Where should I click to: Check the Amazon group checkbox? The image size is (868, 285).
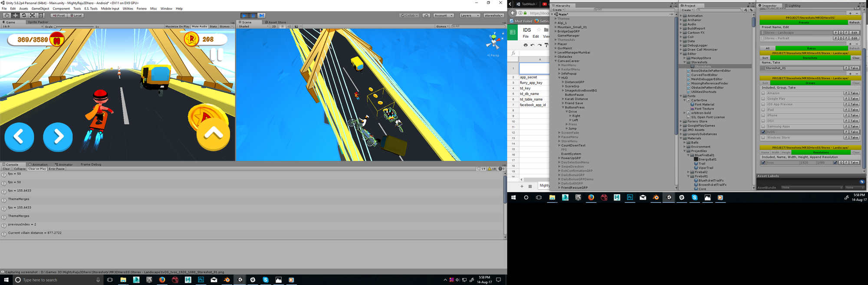(763, 93)
